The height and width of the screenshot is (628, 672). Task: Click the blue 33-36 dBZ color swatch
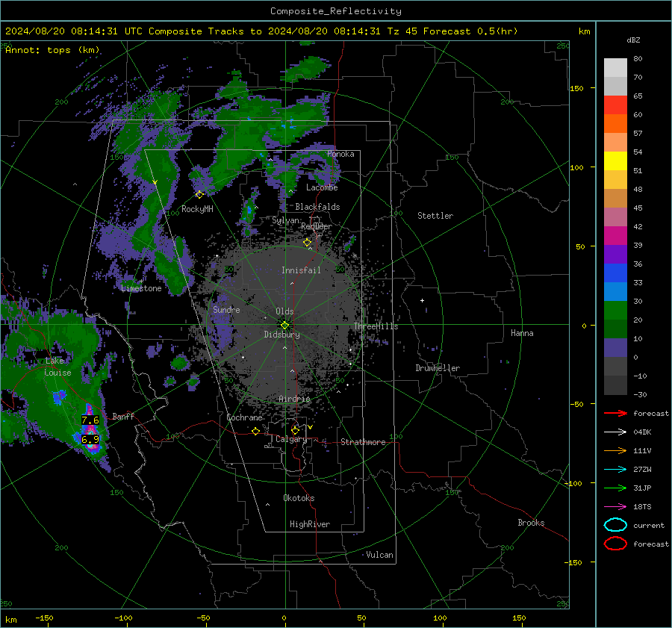coord(615,273)
